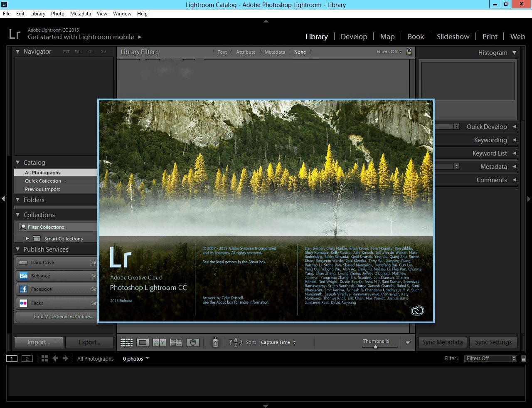Hide the filmstrip using bottom edge arrow

(x=266, y=406)
